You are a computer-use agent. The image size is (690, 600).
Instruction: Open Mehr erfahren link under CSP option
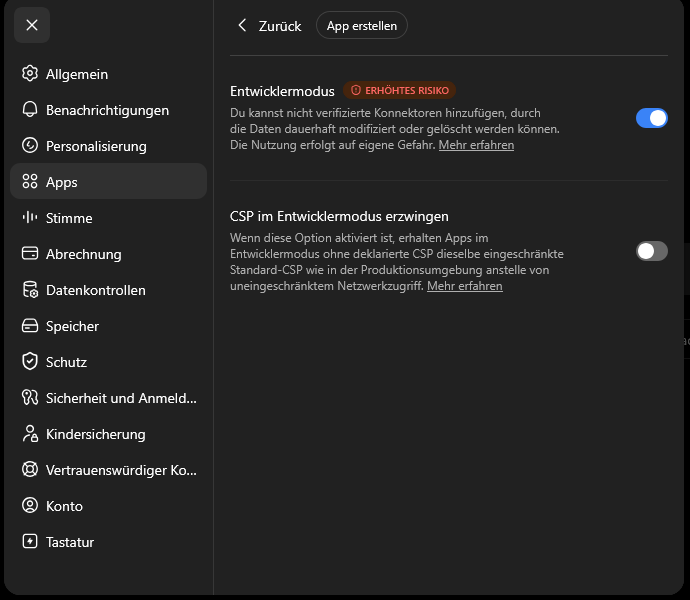coord(465,286)
